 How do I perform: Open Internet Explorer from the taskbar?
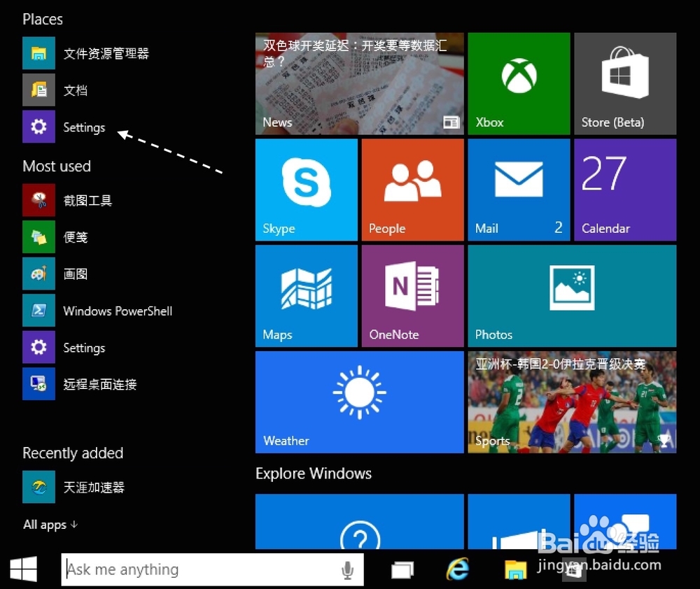pyautogui.click(x=456, y=569)
